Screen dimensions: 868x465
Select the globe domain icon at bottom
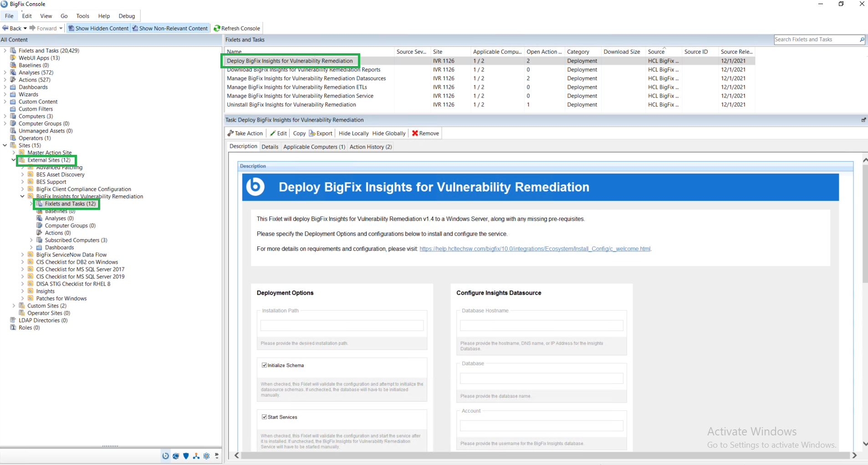[x=176, y=456]
